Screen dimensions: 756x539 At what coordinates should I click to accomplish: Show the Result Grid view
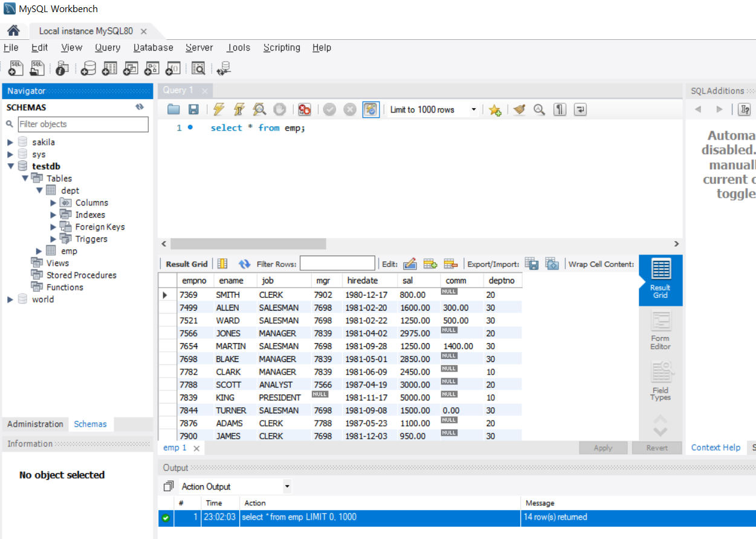click(x=661, y=280)
